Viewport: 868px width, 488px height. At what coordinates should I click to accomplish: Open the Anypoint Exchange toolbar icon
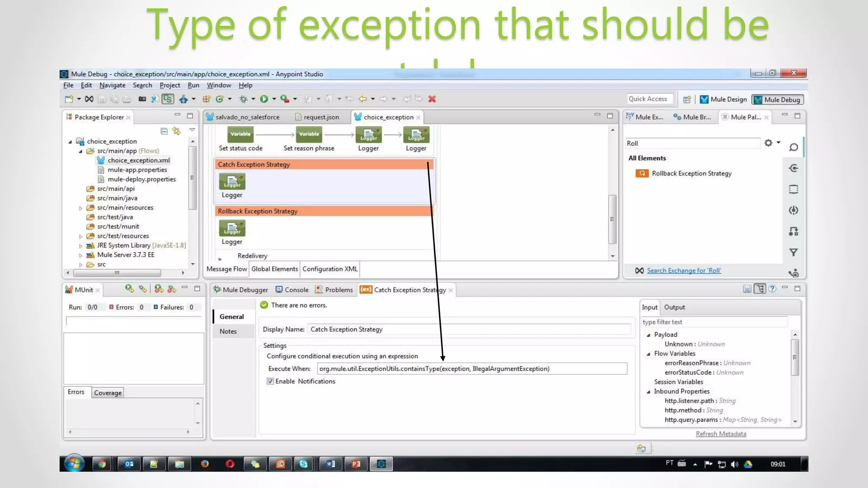[x=89, y=99]
